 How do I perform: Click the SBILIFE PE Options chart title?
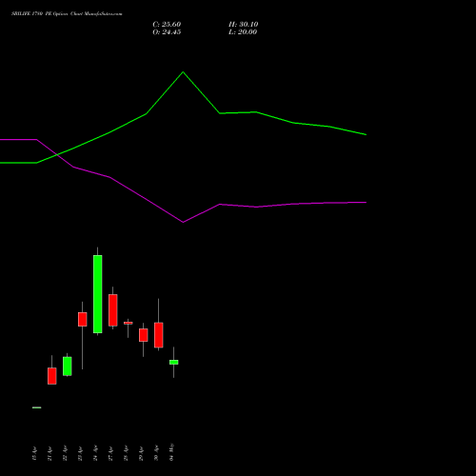[67, 14]
